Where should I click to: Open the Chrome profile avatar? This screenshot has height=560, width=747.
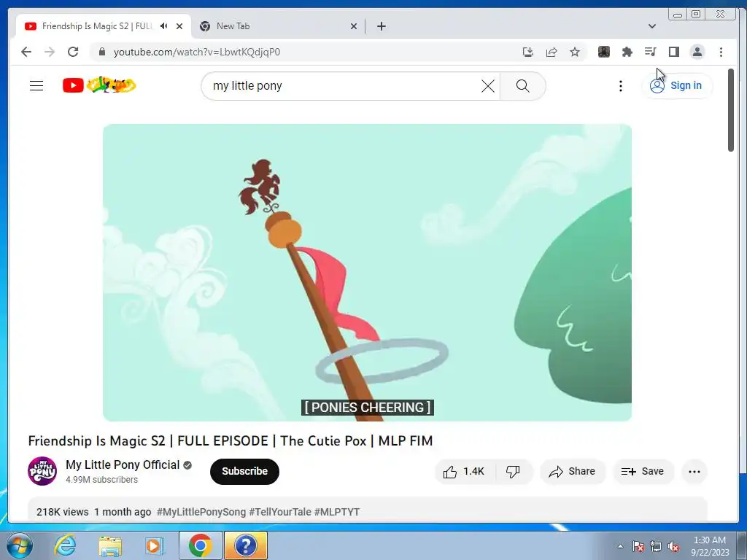697,52
